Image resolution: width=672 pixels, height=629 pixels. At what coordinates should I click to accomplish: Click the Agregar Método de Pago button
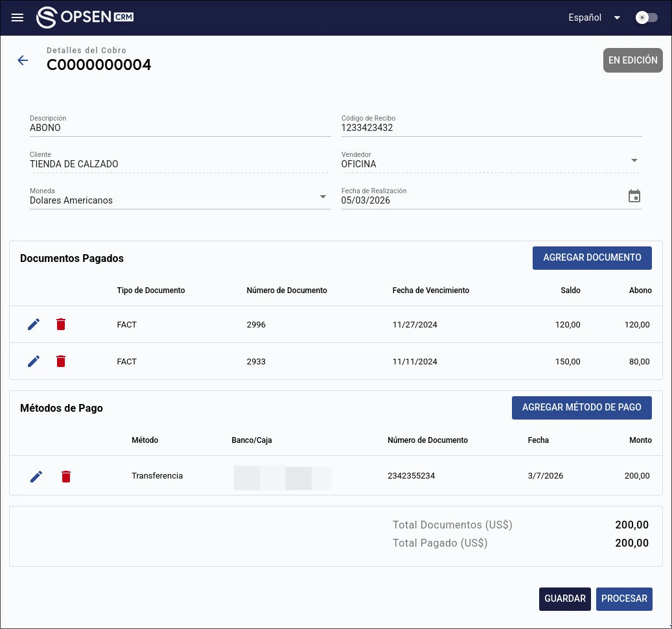[x=581, y=407]
